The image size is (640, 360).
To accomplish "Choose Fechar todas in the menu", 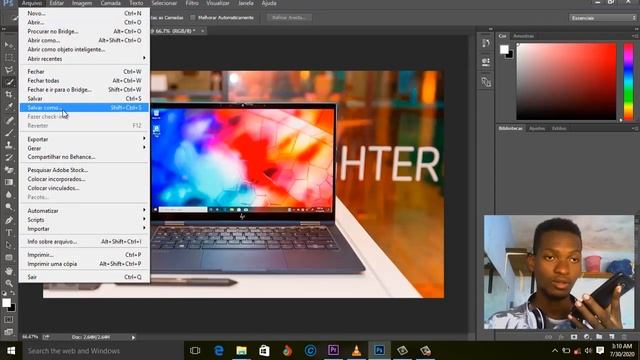I will click(x=85, y=80).
